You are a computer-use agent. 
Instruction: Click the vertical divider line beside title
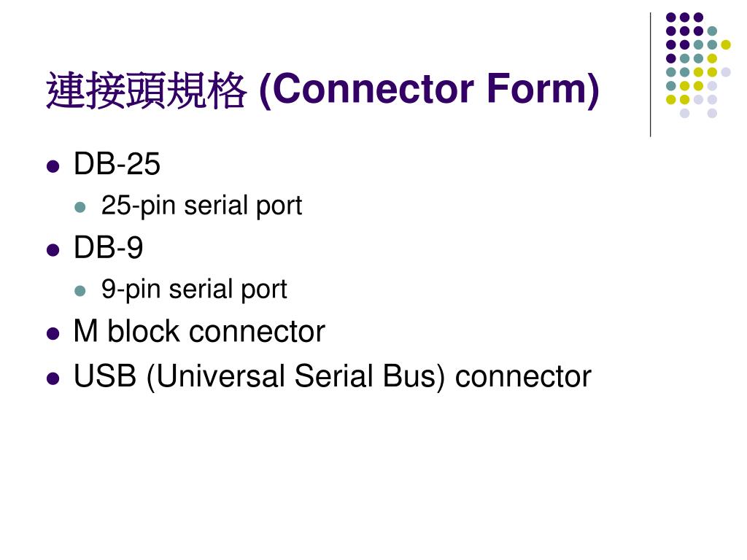pyautogui.click(x=650, y=75)
